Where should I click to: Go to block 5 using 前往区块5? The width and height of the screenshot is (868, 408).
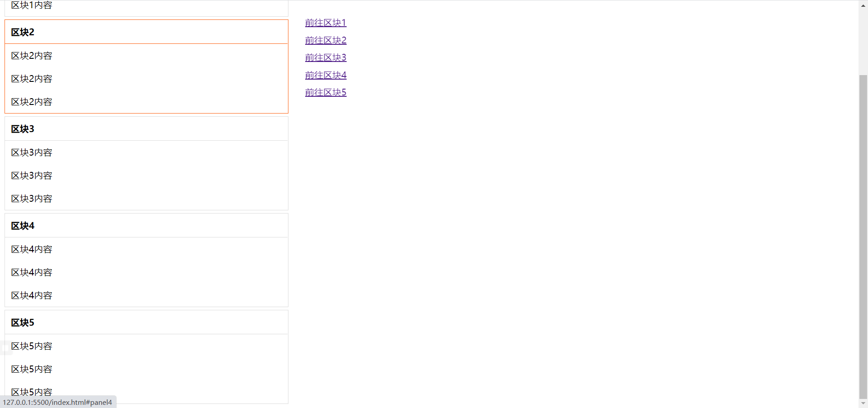325,92
